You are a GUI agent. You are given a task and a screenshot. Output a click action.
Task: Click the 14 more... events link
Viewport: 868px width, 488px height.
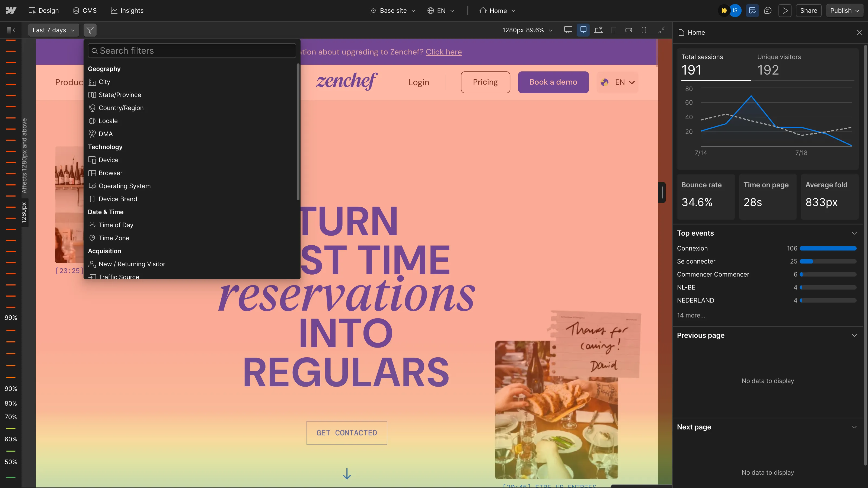[691, 315]
